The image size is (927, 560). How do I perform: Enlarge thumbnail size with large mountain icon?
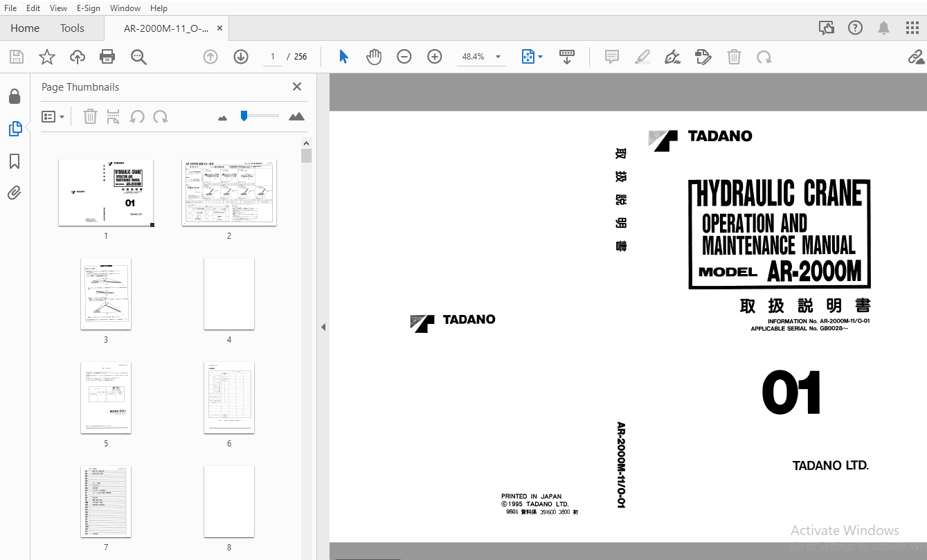(x=296, y=116)
